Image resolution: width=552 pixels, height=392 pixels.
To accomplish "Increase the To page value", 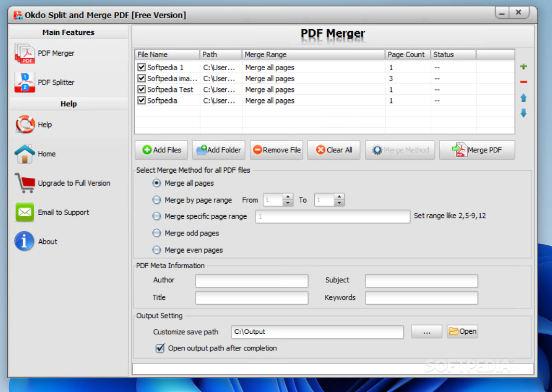I will point(339,197).
